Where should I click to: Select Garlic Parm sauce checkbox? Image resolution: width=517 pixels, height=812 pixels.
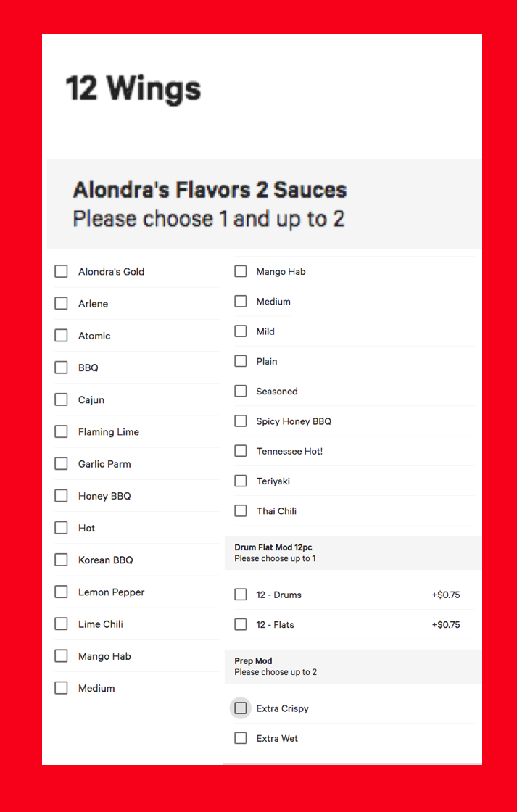62,464
